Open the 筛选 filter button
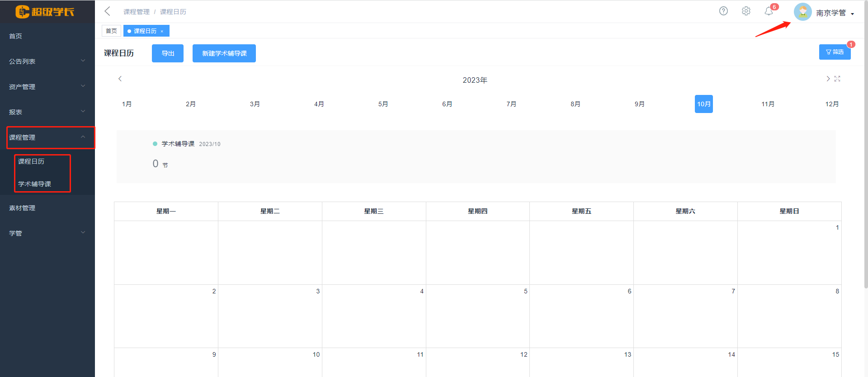This screenshot has height=377, width=868. coord(835,52)
